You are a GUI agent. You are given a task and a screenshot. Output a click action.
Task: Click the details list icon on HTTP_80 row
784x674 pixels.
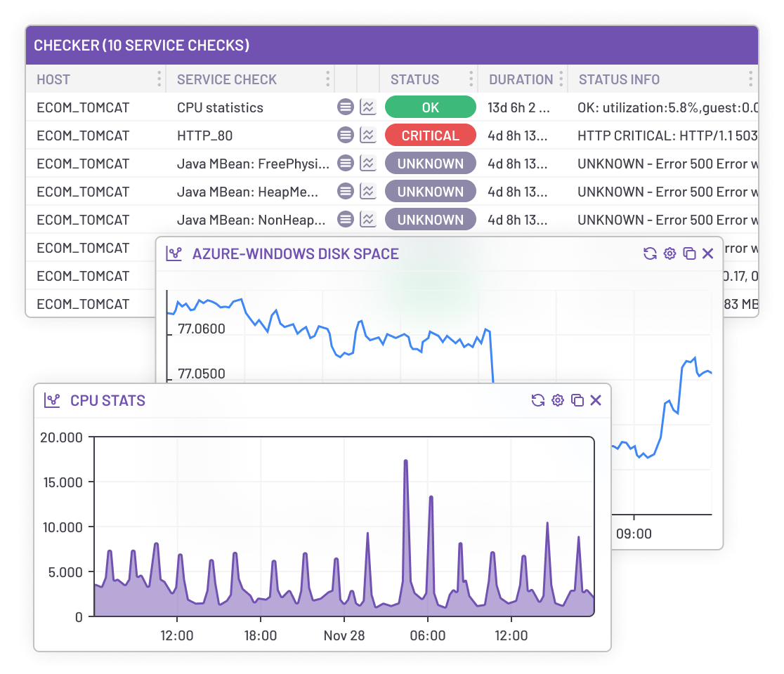(345, 135)
